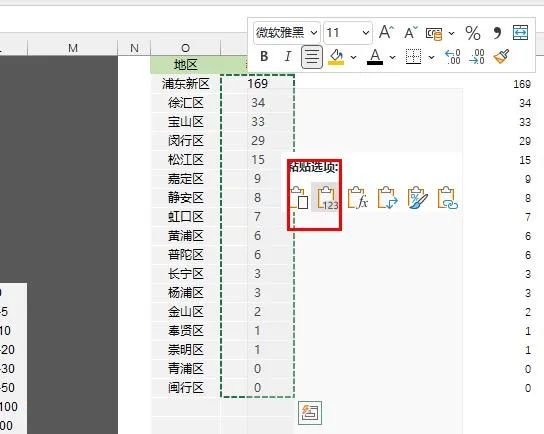Click the Bold button in mini toolbar
The height and width of the screenshot is (434, 544).
coord(264,56)
